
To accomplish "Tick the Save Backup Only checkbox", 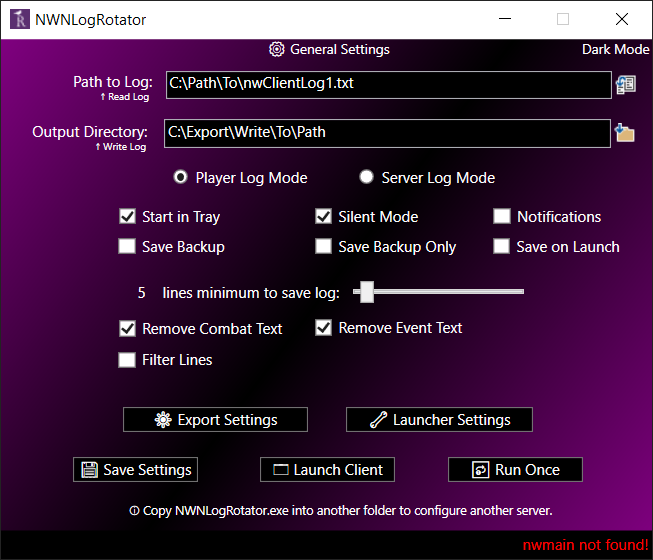I will (x=324, y=246).
